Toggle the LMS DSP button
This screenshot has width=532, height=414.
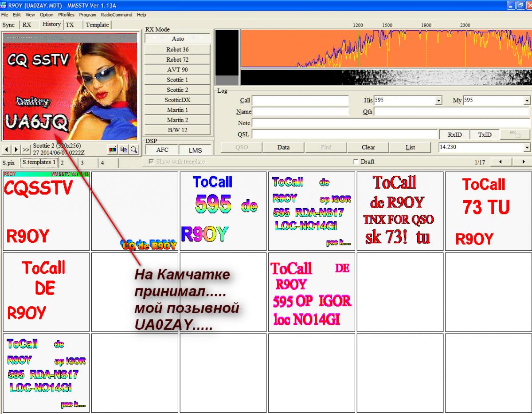point(195,150)
